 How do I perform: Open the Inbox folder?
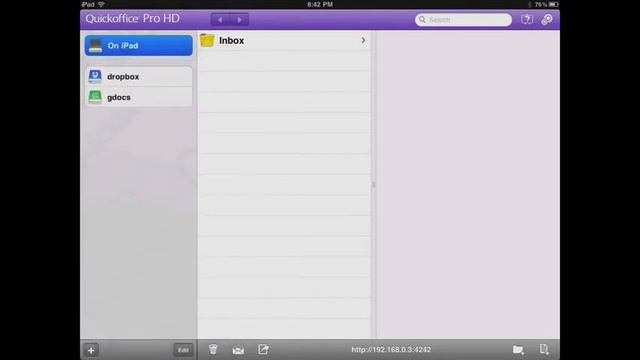(284, 40)
